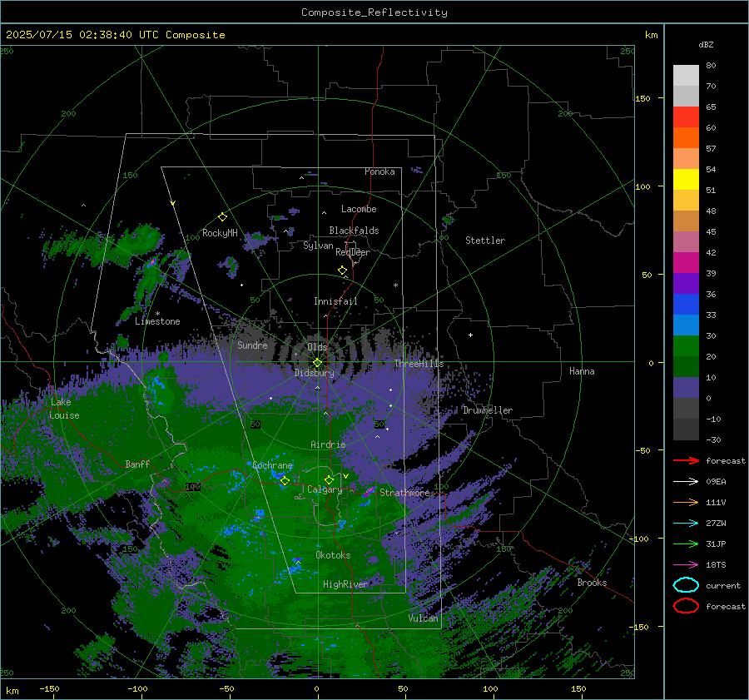Click the orange 111V arrow in legend
This screenshot has height=700, width=749.
pyautogui.click(x=686, y=502)
